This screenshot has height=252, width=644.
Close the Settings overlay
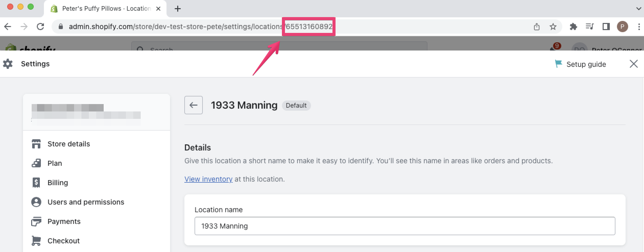point(634,64)
